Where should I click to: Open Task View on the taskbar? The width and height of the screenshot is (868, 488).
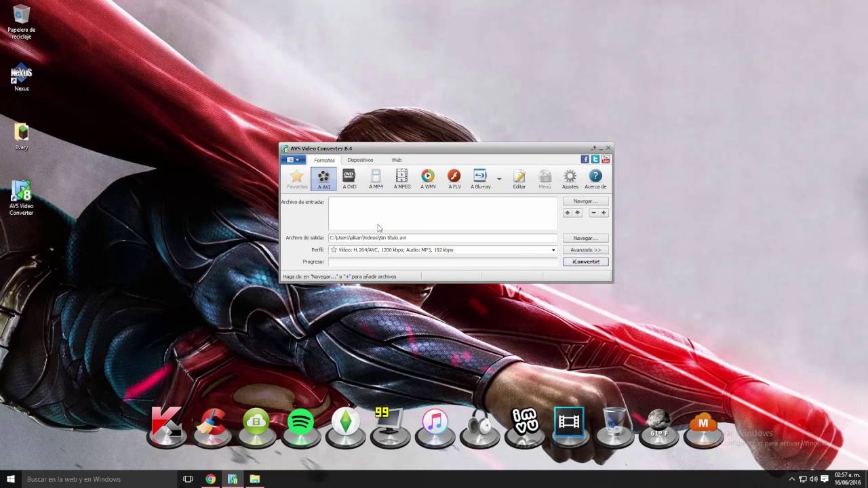[188, 479]
